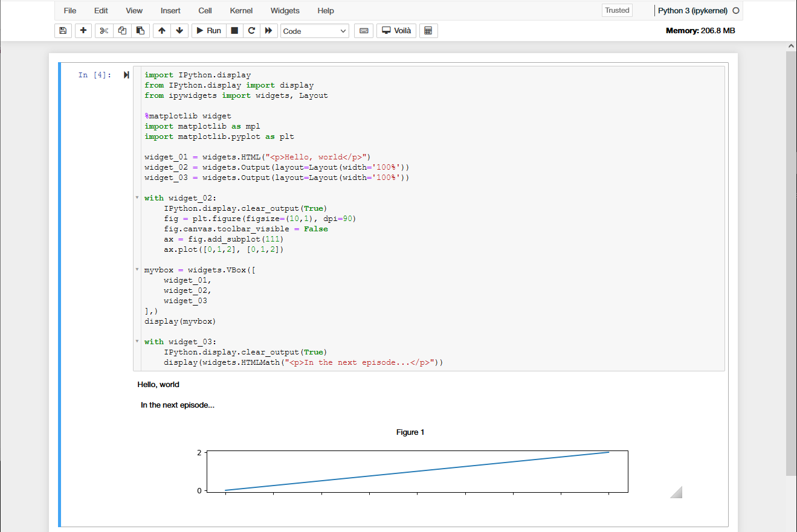Open the View menu

tap(134, 10)
